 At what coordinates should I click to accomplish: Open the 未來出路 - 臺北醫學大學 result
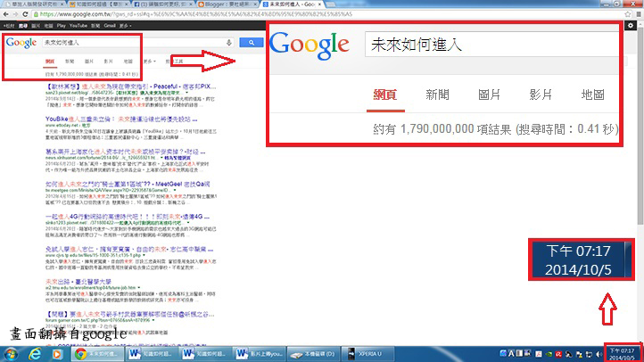pyautogui.click(x=78, y=282)
